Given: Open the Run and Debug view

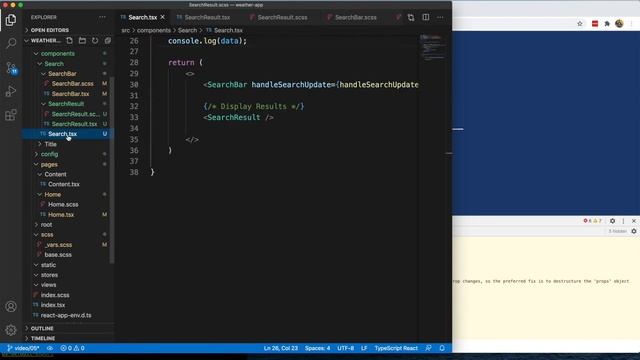Looking at the screenshot, I should point(11,91).
